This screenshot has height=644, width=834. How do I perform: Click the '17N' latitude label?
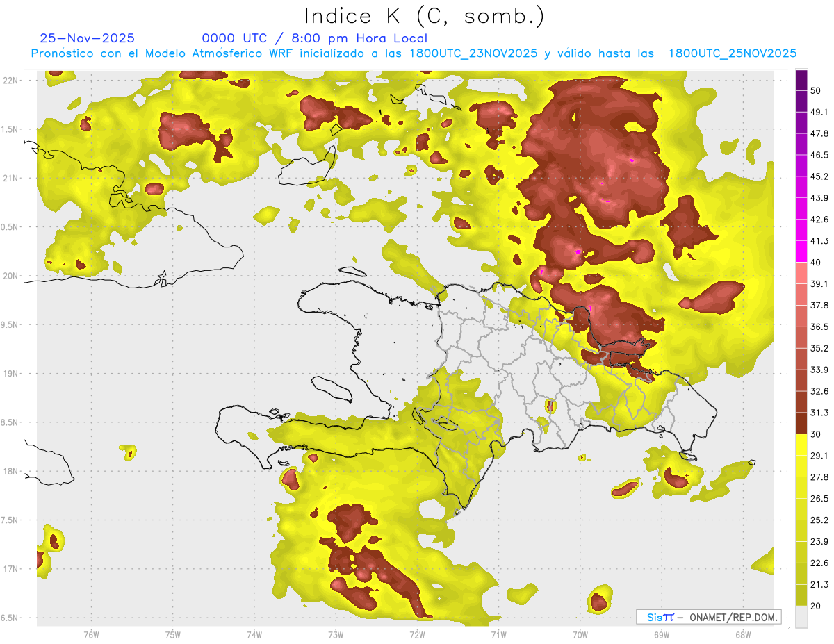click(x=11, y=570)
